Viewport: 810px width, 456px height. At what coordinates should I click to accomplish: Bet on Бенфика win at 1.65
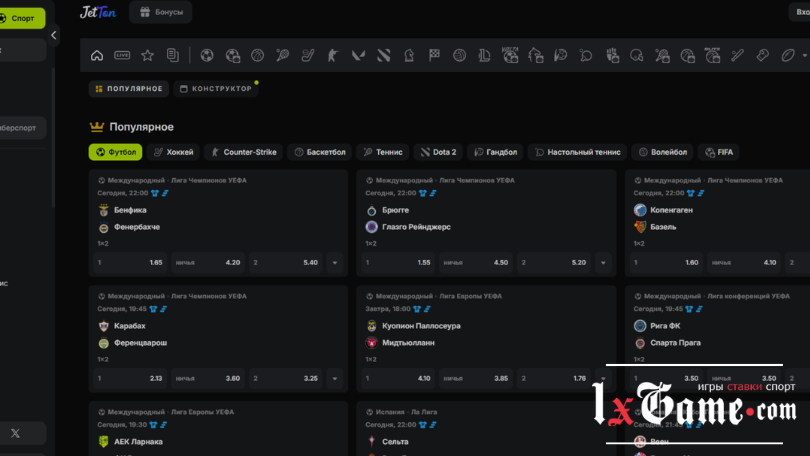tap(130, 262)
